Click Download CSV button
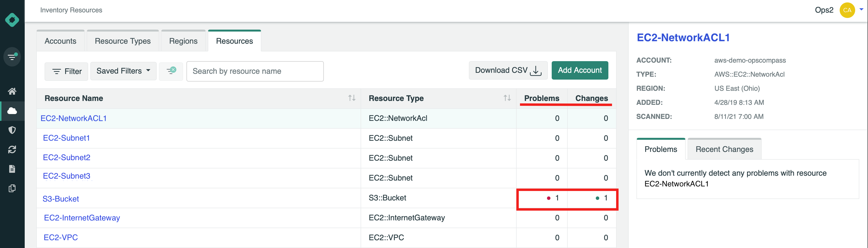The height and width of the screenshot is (248, 868). pyautogui.click(x=508, y=70)
